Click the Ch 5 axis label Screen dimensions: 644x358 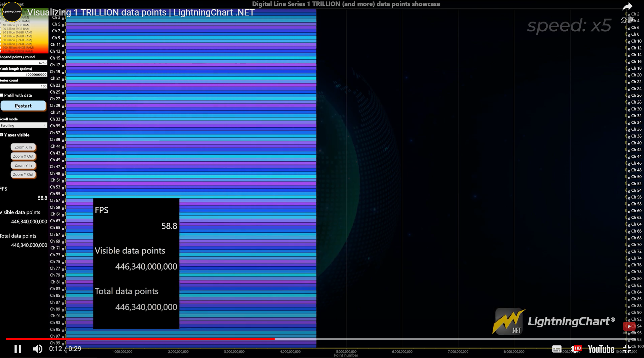pos(56,24)
